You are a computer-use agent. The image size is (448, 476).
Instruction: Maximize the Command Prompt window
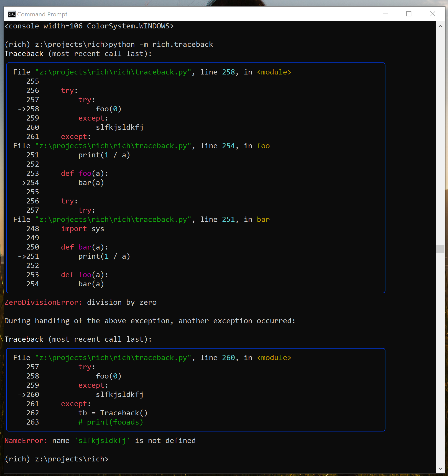pyautogui.click(x=409, y=14)
